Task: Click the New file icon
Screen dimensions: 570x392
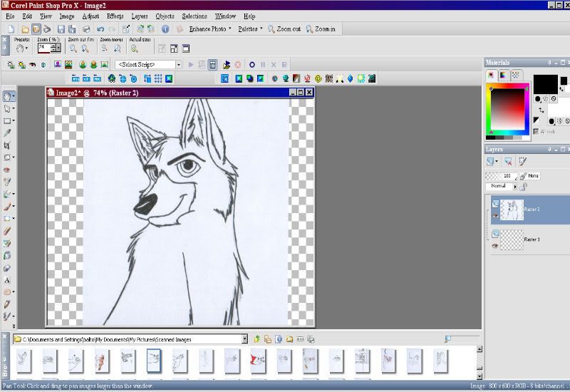Action: click(x=11, y=29)
